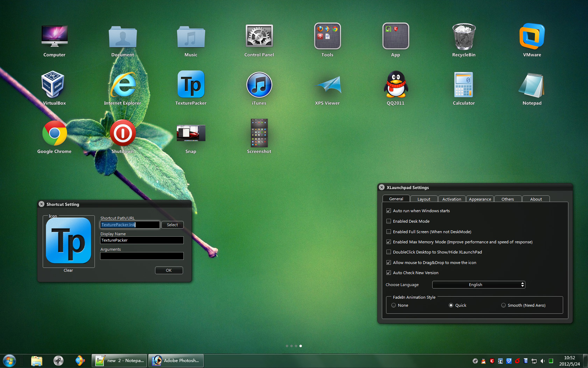Image resolution: width=588 pixels, height=368 pixels.
Task: Click the Shutdown icon
Action: [x=122, y=133]
